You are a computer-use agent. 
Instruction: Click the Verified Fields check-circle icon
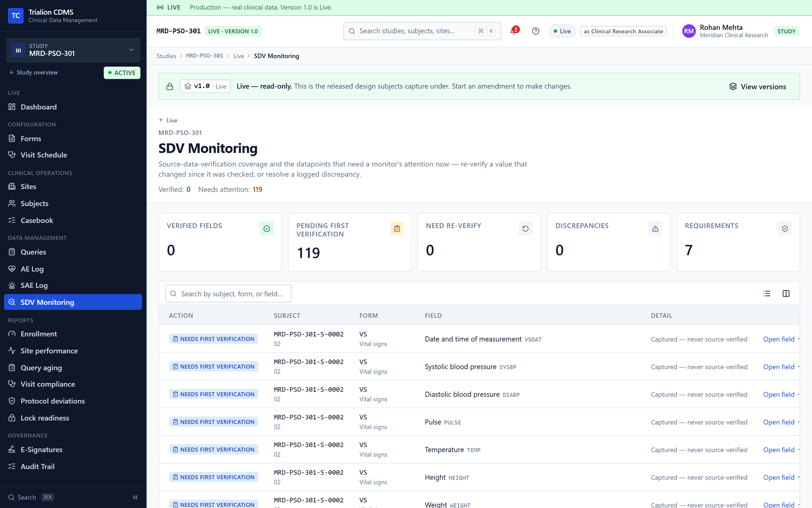pyautogui.click(x=266, y=229)
